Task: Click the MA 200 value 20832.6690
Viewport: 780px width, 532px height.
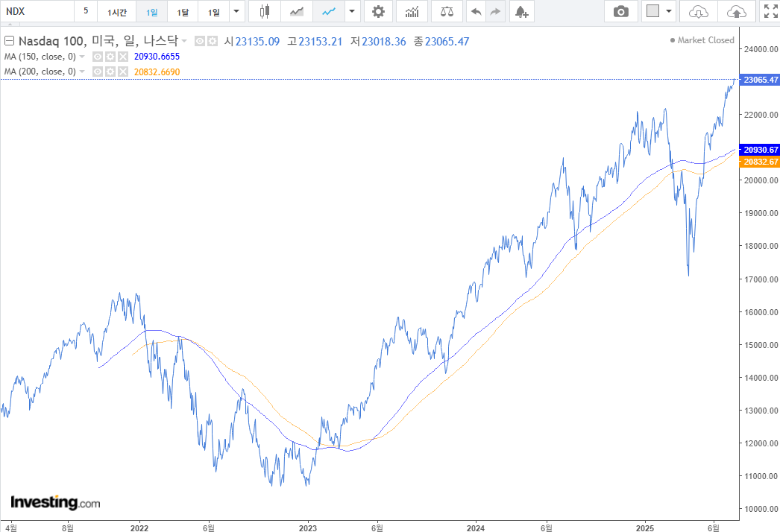Action: coord(157,72)
